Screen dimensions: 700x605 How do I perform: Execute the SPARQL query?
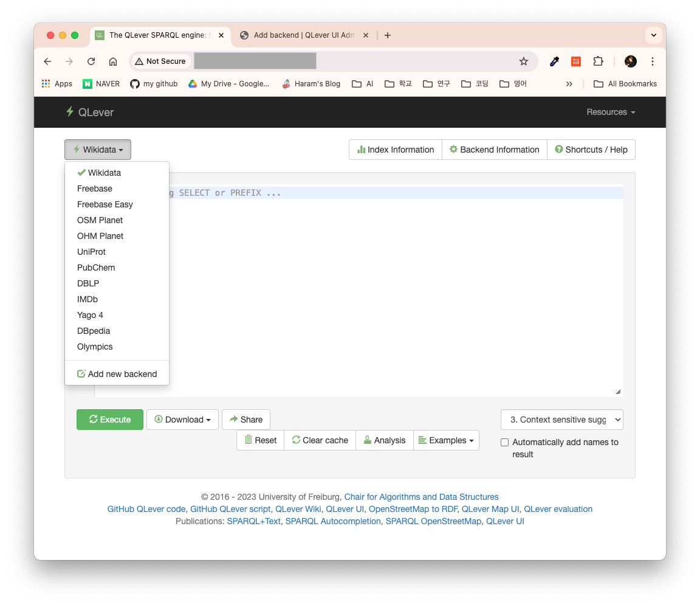[x=109, y=420]
